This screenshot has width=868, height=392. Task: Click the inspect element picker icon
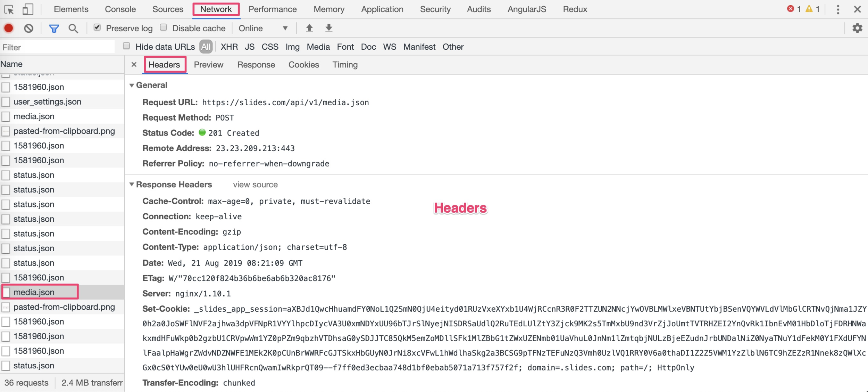pos(9,9)
